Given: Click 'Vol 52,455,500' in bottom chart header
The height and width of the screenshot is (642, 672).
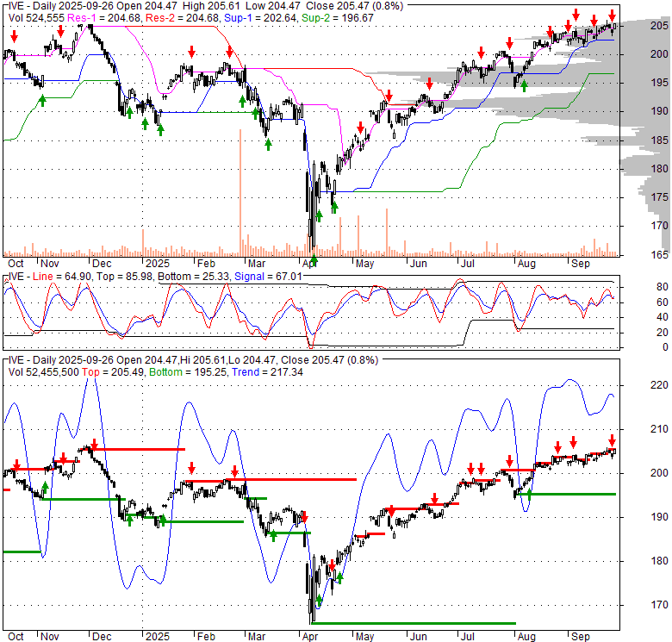Looking at the screenshot, I should 44,372.
